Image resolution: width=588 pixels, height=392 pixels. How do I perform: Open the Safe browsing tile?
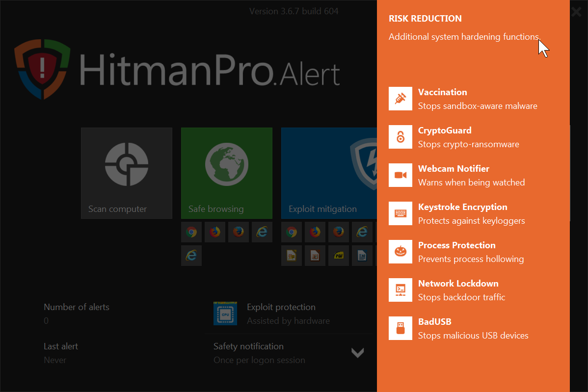tap(227, 173)
